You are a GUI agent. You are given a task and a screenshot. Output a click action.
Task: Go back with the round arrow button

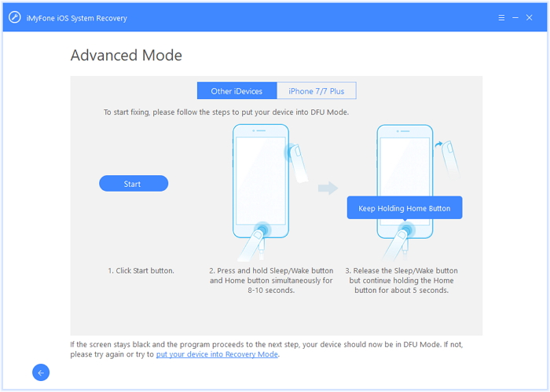(x=41, y=372)
